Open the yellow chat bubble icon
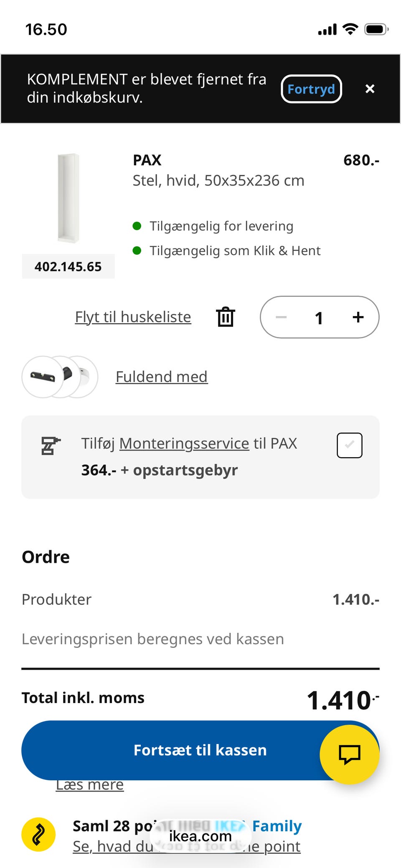The height and width of the screenshot is (868, 401). [x=350, y=754]
